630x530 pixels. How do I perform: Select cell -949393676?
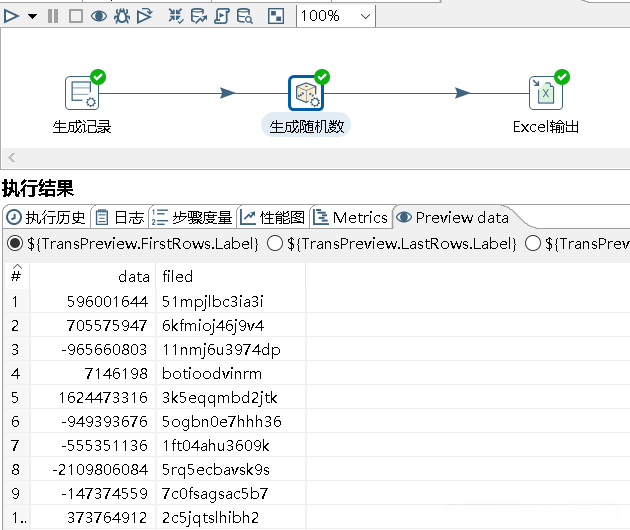pos(93,421)
